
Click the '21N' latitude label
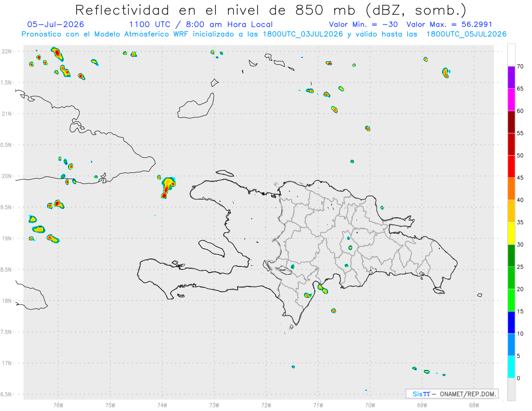[7, 114]
